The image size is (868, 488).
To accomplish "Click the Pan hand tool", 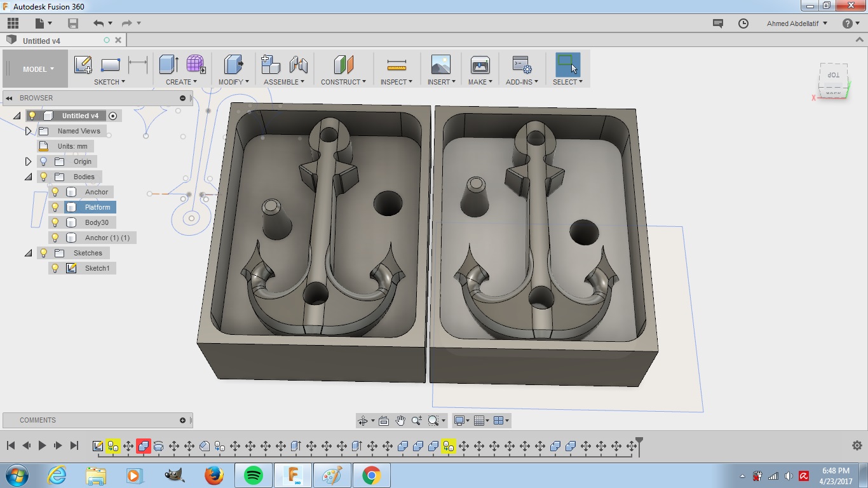I will coord(400,421).
